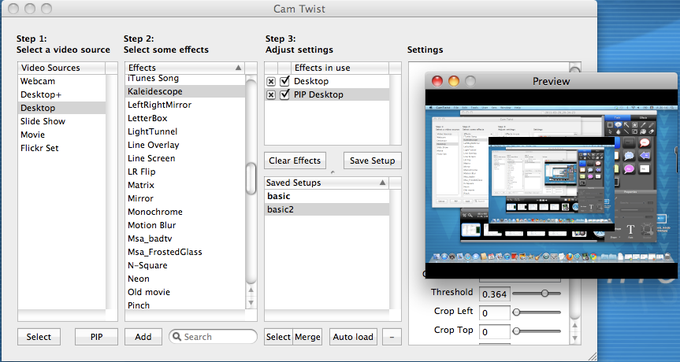Click the Select button under Video Sources
The width and height of the screenshot is (680, 362).
tap(39, 337)
